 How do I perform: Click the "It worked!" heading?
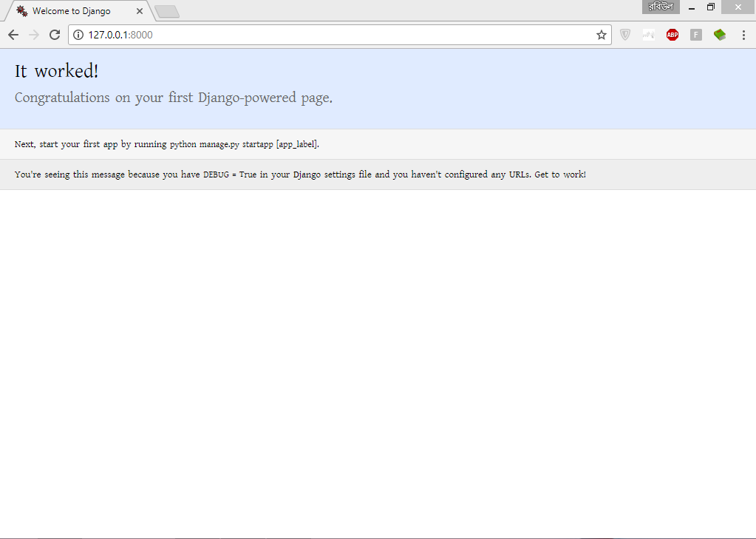[x=57, y=72]
